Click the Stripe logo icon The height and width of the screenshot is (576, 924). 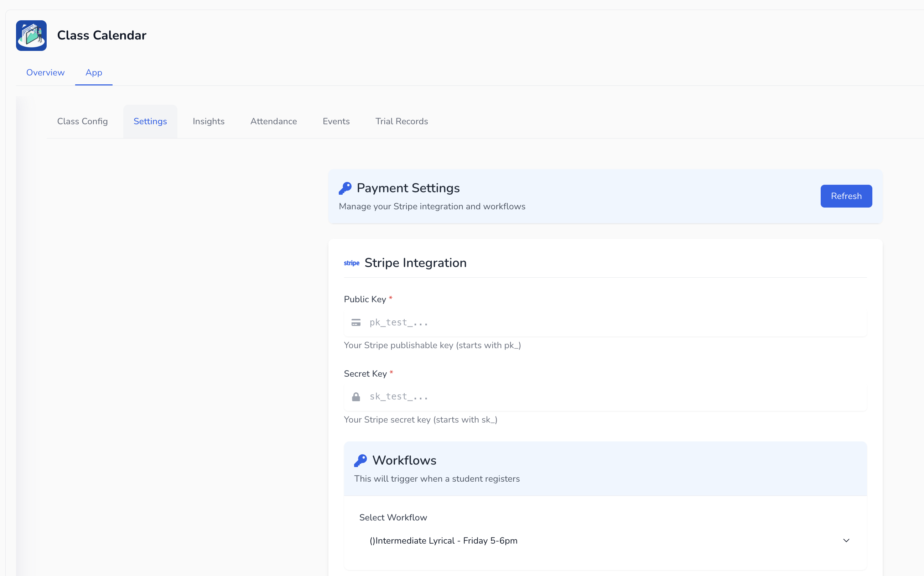point(352,263)
